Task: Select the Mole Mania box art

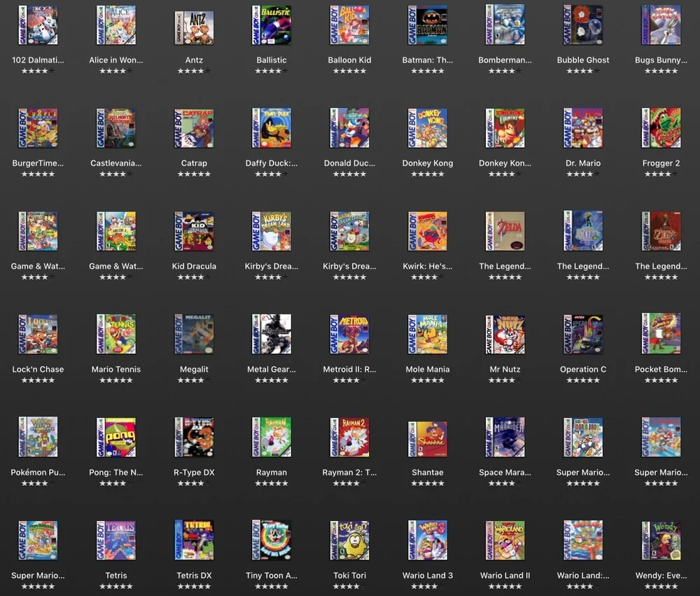Action: coord(427,334)
